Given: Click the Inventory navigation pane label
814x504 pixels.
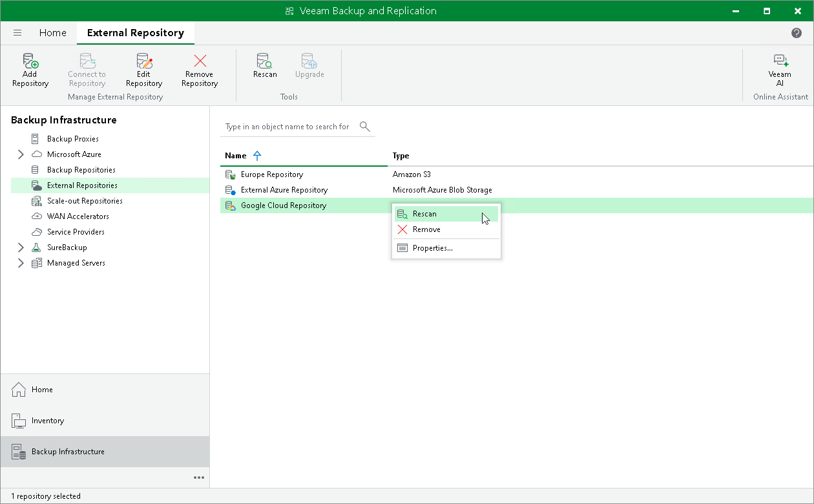Looking at the screenshot, I should point(48,421).
